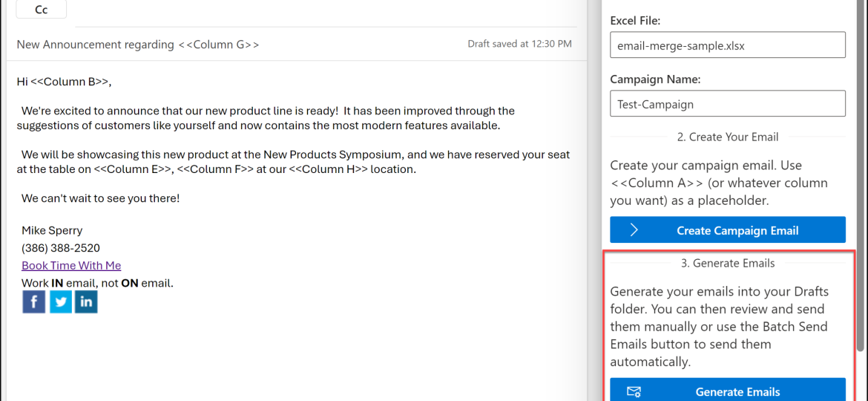Click the <<Column F>> placeholder in body
The height and width of the screenshot is (401, 868).
tap(215, 169)
